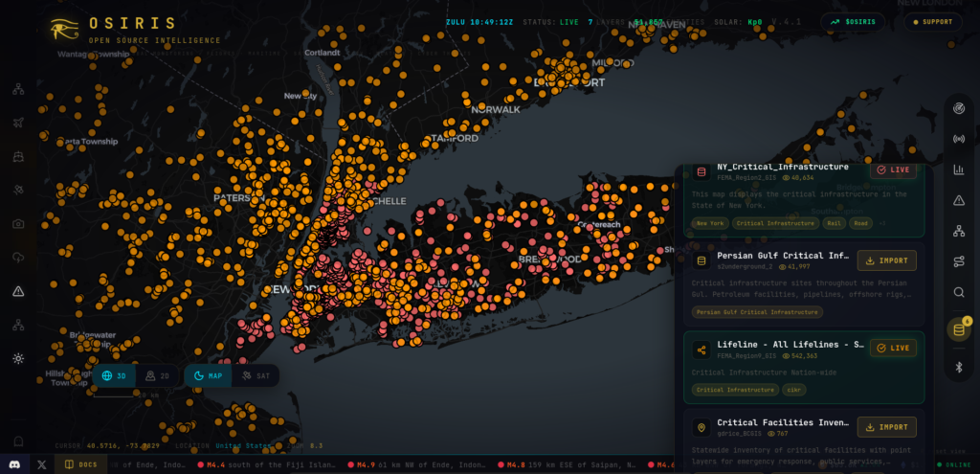This screenshot has height=474, width=980.
Task: Click the gold database icon with badge 6
Action: 959,329
